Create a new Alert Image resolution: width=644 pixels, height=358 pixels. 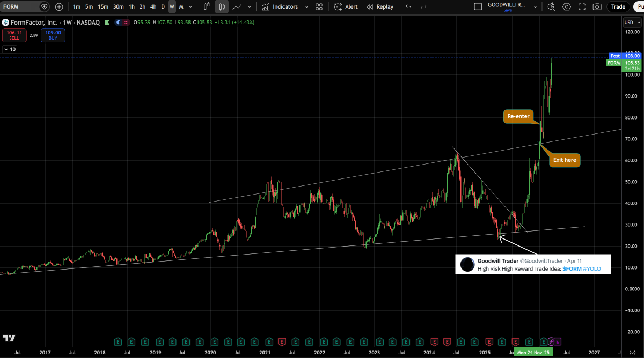tap(346, 6)
